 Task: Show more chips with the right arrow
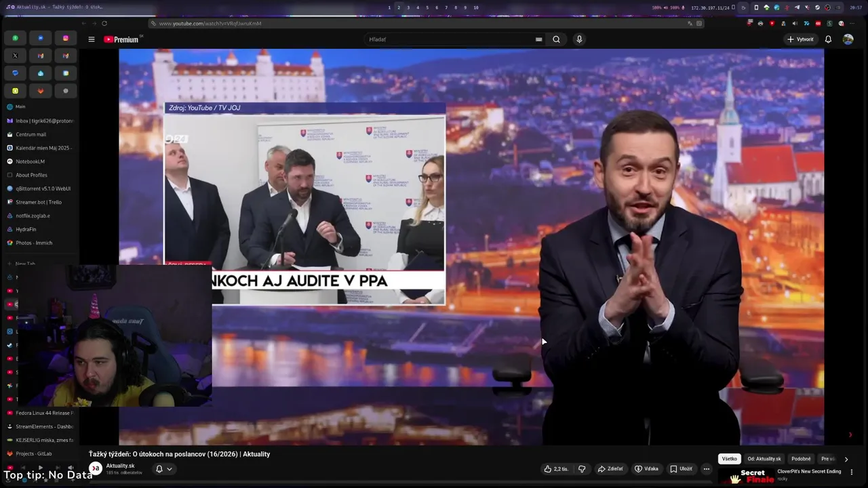[x=846, y=459]
